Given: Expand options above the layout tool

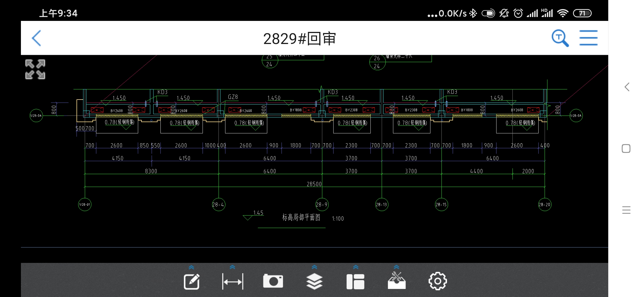Looking at the screenshot, I should (x=356, y=267).
